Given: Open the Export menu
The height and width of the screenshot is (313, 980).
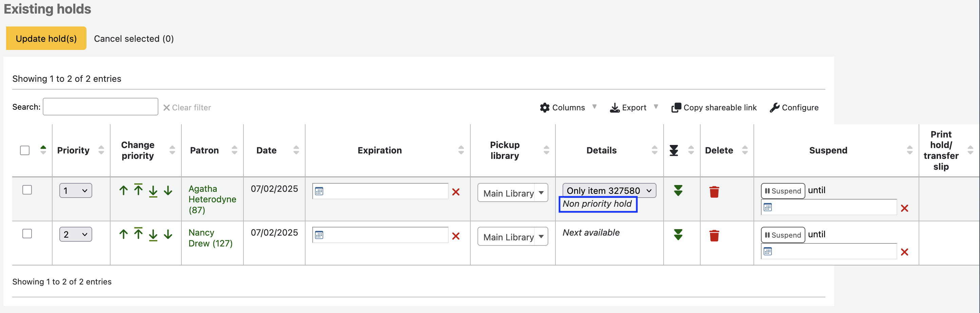Looking at the screenshot, I should click(633, 107).
